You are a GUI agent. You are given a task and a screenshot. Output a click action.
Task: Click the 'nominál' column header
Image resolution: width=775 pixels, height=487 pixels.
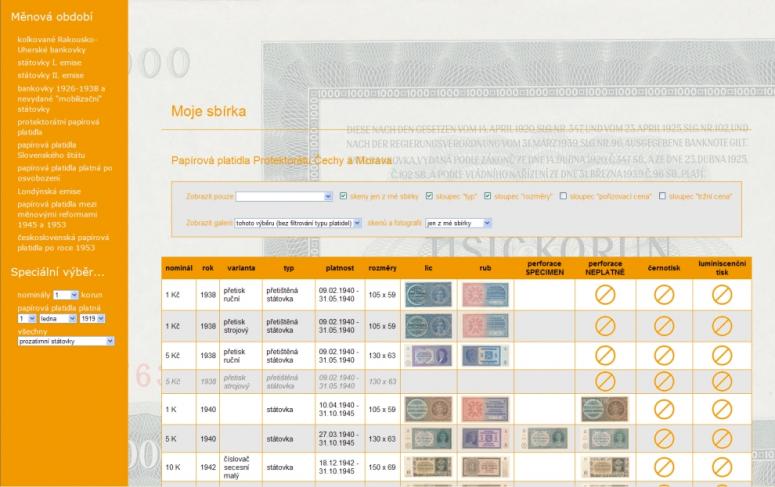click(179, 268)
